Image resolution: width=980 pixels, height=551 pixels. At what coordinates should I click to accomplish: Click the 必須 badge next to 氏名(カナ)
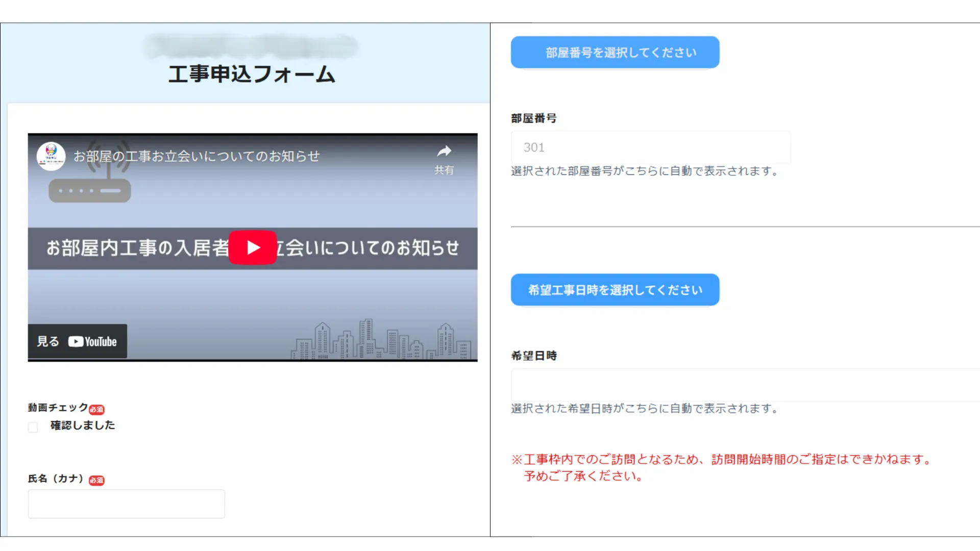coord(96,480)
